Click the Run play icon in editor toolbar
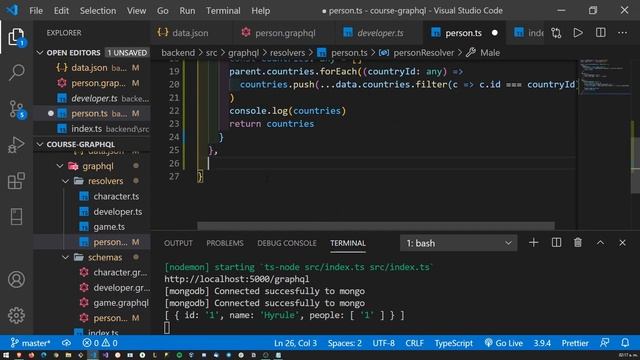Image resolution: width=640 pixels, height=360 pixels. [x=578, y=33]
